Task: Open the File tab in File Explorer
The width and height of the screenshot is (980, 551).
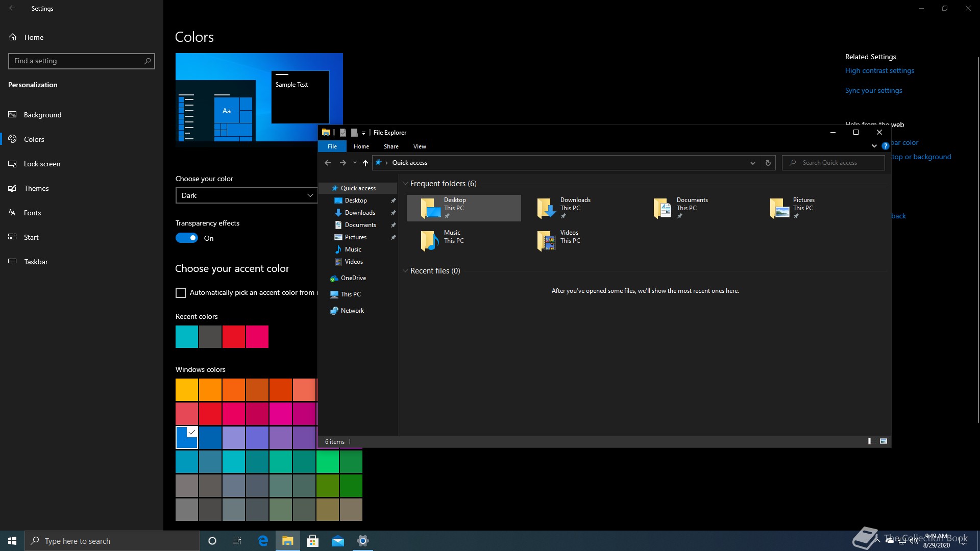Action: (x=332, y=146)
